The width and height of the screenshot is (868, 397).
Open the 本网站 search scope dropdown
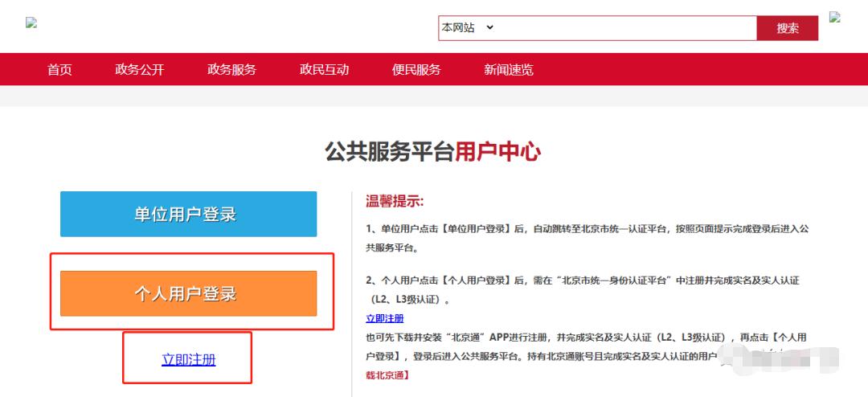click(x=467, y=27)
